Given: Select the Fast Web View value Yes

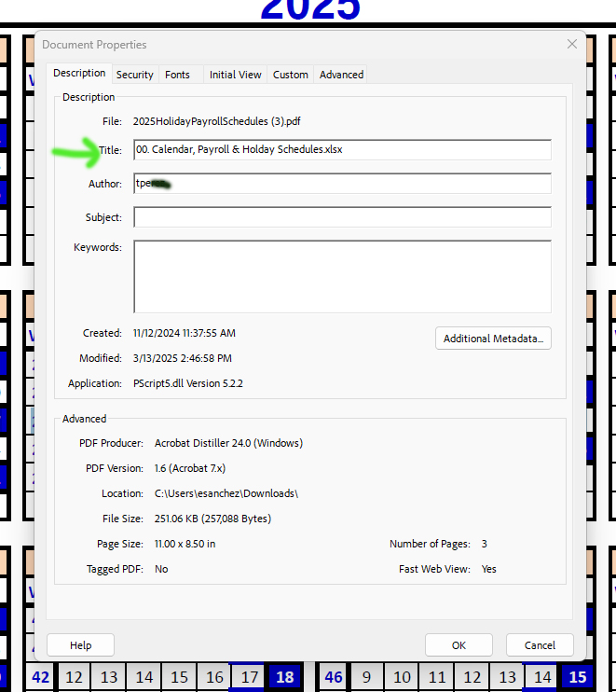Looking at the screenshot, I should [x=488, y=569].
